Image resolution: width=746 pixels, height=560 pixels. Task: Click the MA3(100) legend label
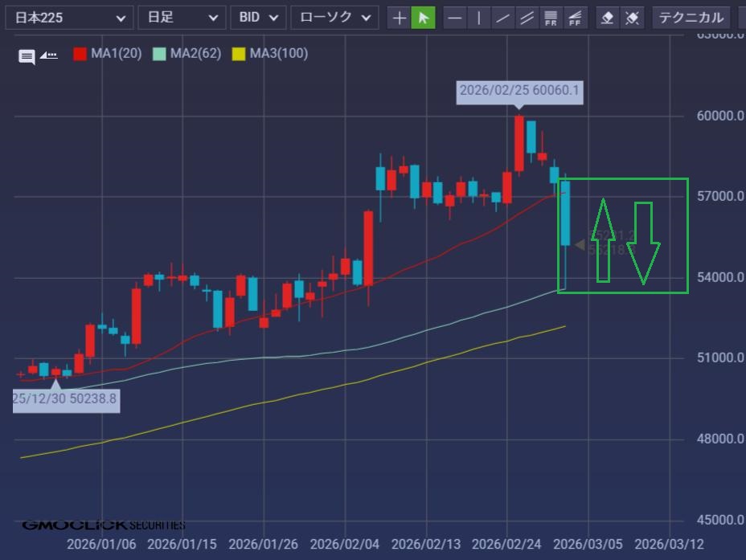tap(278, 54)
